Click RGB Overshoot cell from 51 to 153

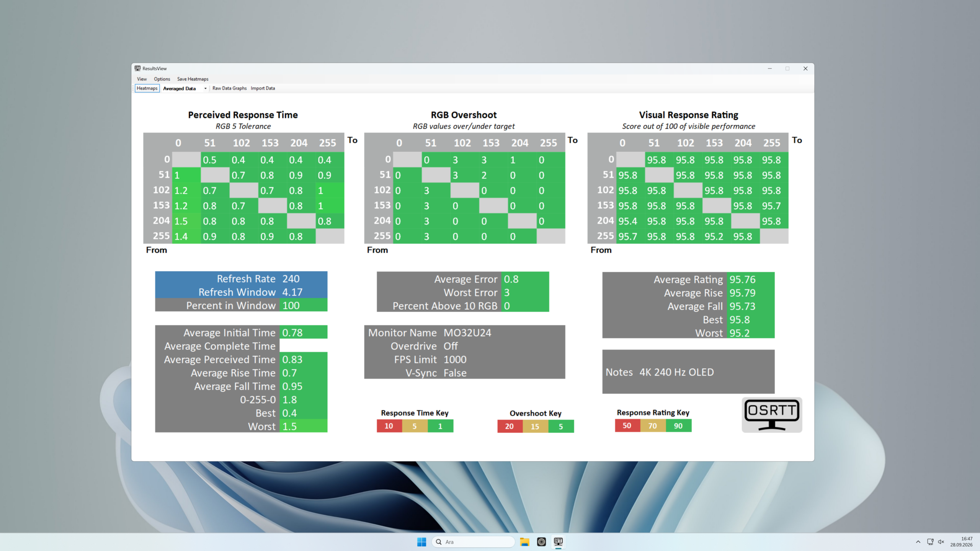coord(493,175)
